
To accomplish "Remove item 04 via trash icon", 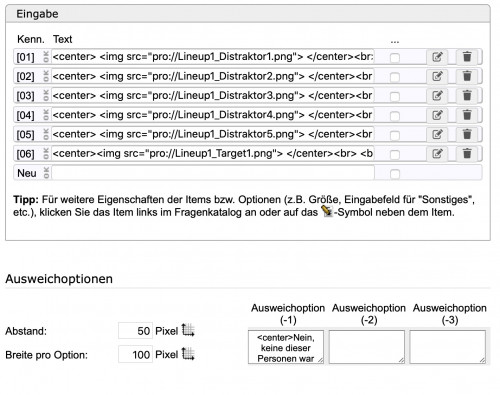I will pos(467,115).
